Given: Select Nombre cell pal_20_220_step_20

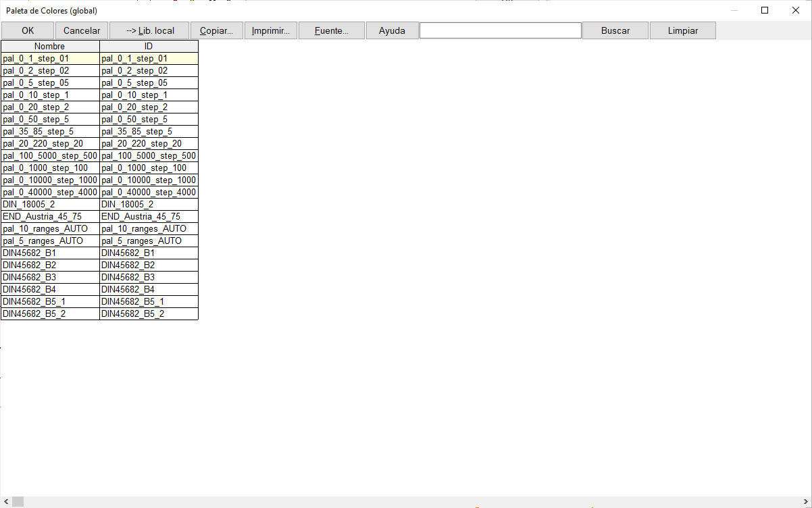Looking at the screenshot, I should (x=50, y=144).
